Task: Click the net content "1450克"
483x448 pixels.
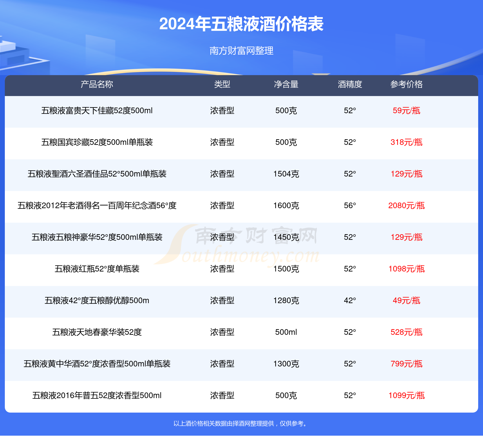Action: point(286,237)
